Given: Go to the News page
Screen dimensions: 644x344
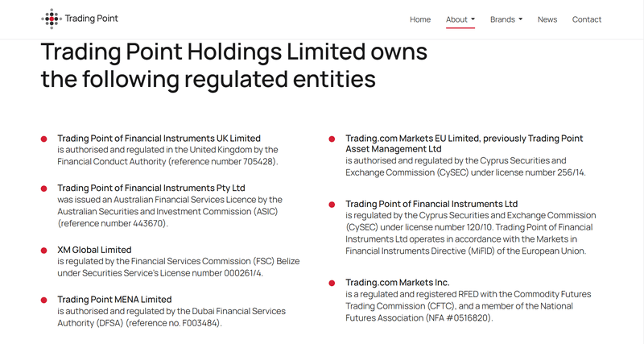Looking at the screenshot, I should point(547,19).
